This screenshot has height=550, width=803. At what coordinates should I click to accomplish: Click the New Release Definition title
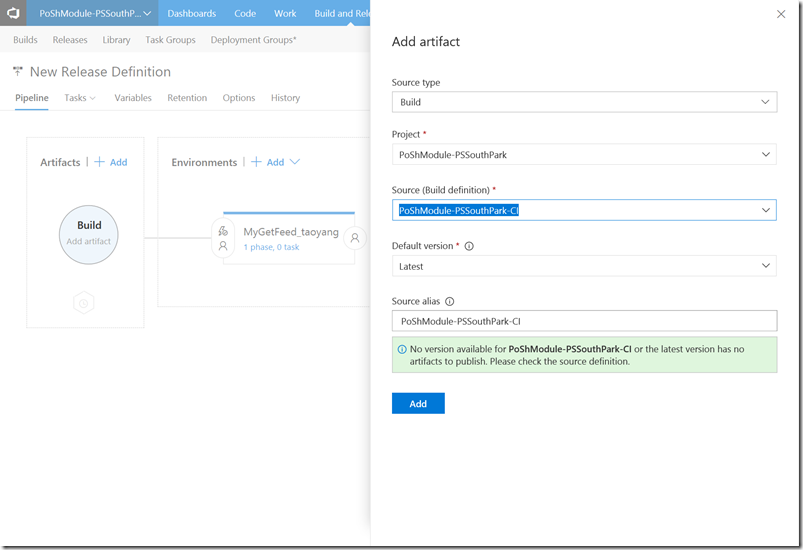(x=100, y=72)
